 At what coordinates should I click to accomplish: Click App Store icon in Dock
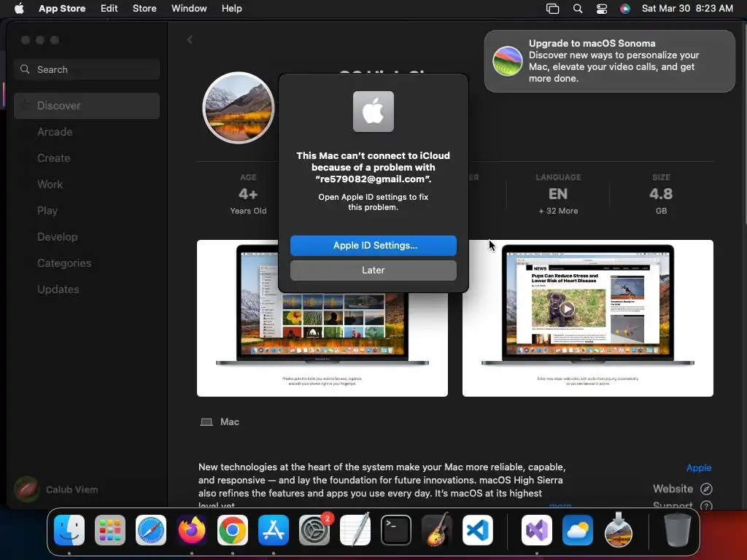[x=274, y=530]
